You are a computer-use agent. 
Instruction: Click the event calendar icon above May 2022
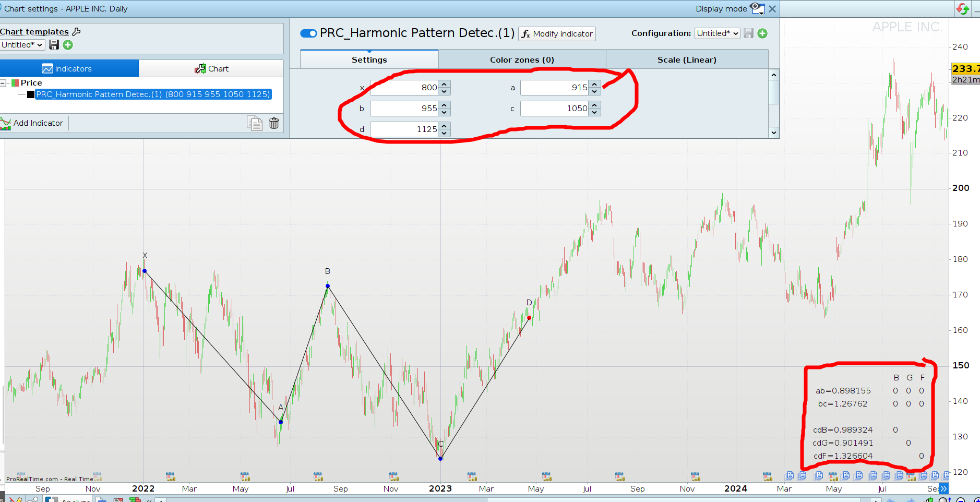click(x=245, y=476)
